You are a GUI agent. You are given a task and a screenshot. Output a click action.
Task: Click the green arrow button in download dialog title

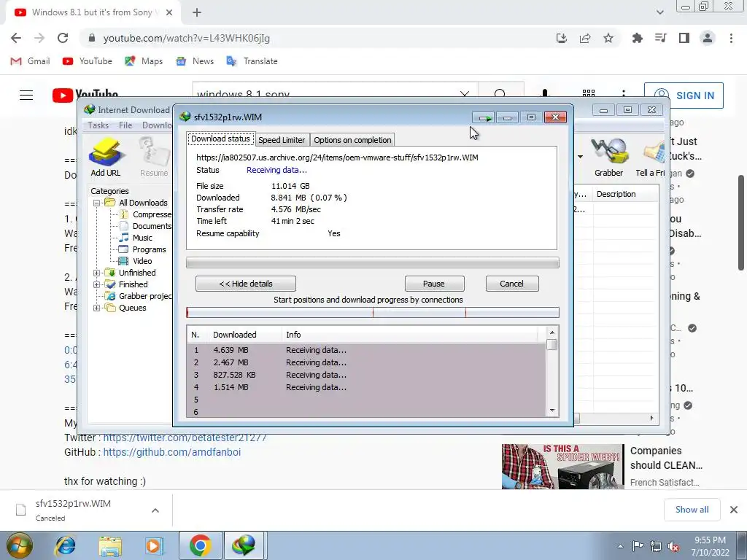[x=484, y=117]
